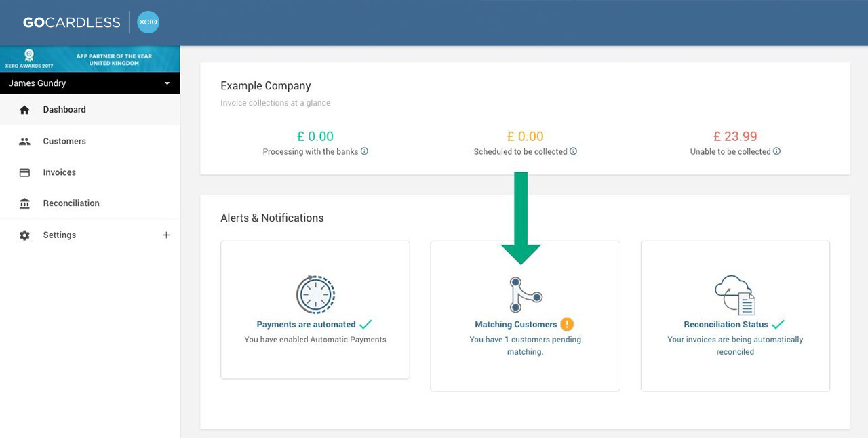Image resolution: width=868 pixels, height=438 pixels.
Task: Click info icon beside Processing with the banks
Action: (364, 151)
